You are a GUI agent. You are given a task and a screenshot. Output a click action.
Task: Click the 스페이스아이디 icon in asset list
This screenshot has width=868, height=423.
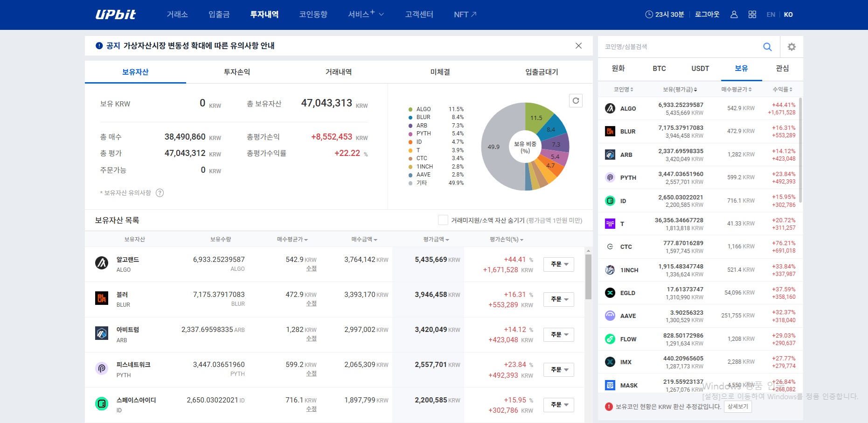click(x=102, y=403)
